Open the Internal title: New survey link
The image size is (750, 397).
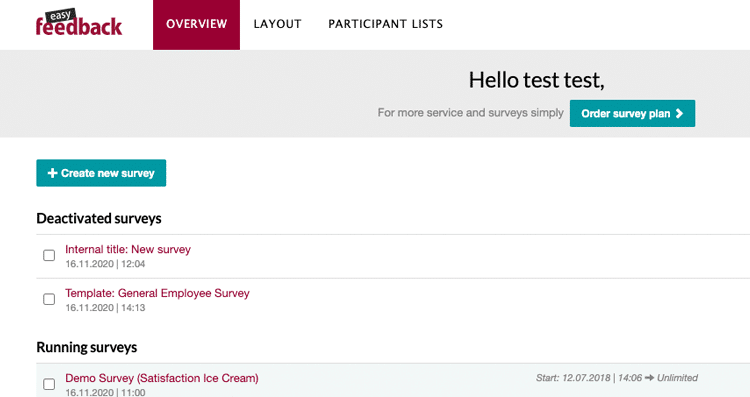[x=128, y=249]
